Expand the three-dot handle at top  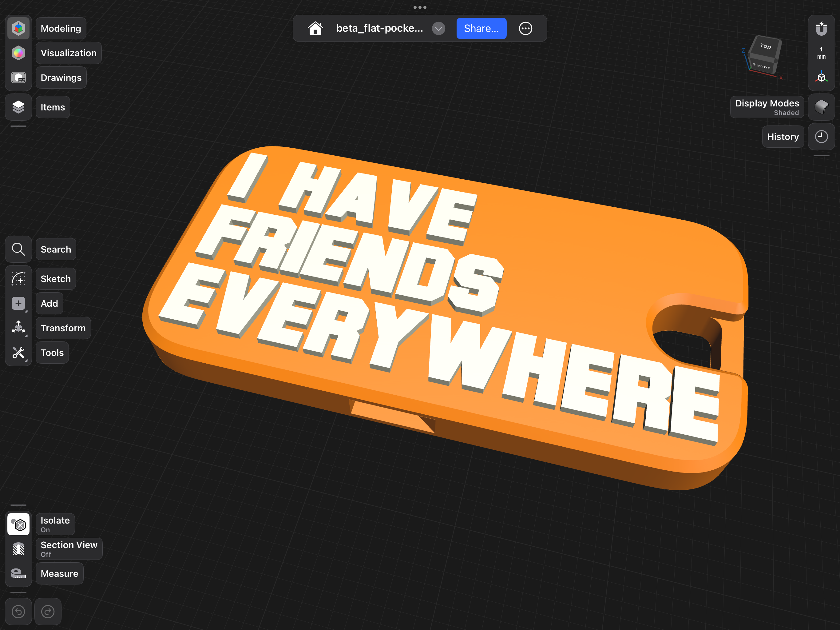pyautogui.click(x=420, y=7)
